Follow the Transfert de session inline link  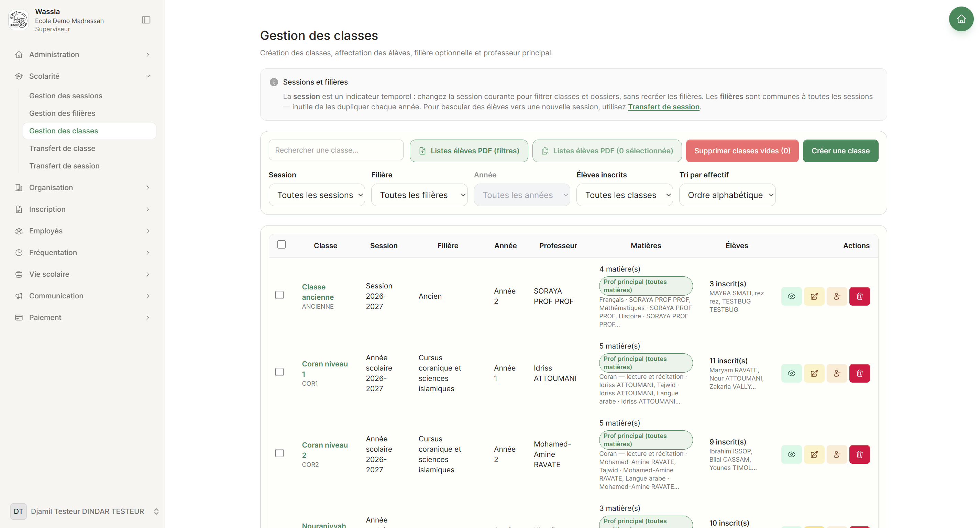click(663, 107)
